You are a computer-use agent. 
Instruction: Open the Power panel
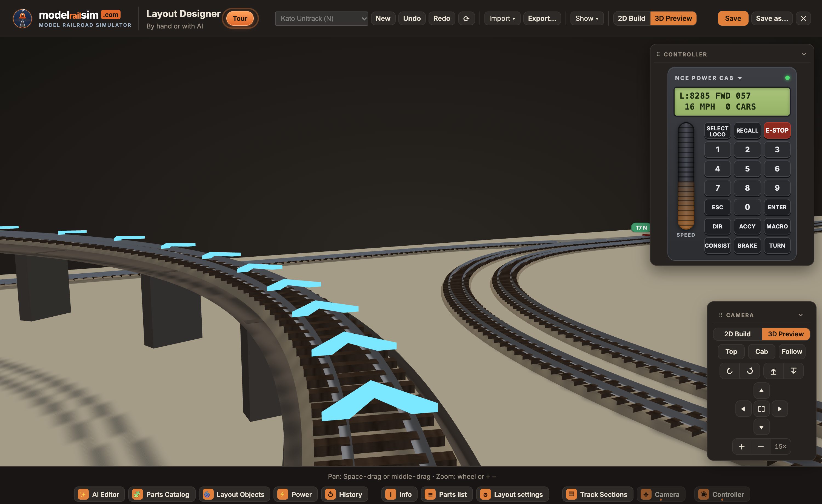point(295,494)
